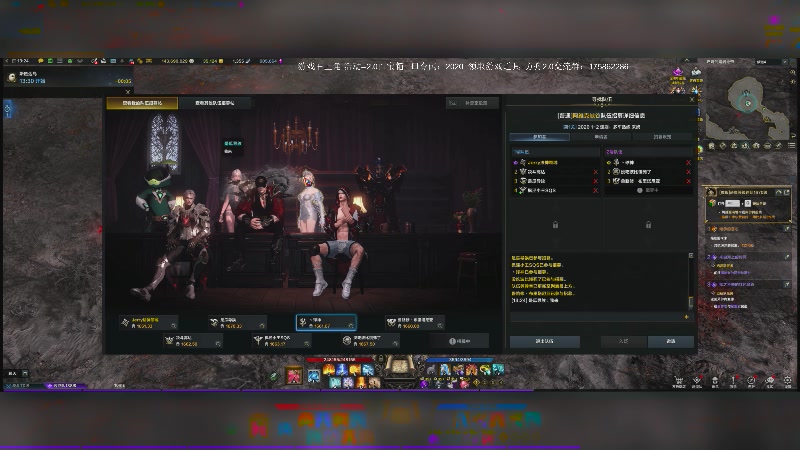800x450 pixels.
Task: Select the gold highlighted tab above the lobby scene
Action: (x=142, y=103)
